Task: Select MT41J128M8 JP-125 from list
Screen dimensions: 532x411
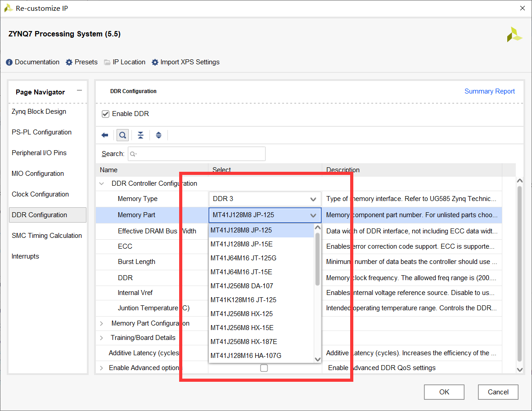Action: click(261, 230)
